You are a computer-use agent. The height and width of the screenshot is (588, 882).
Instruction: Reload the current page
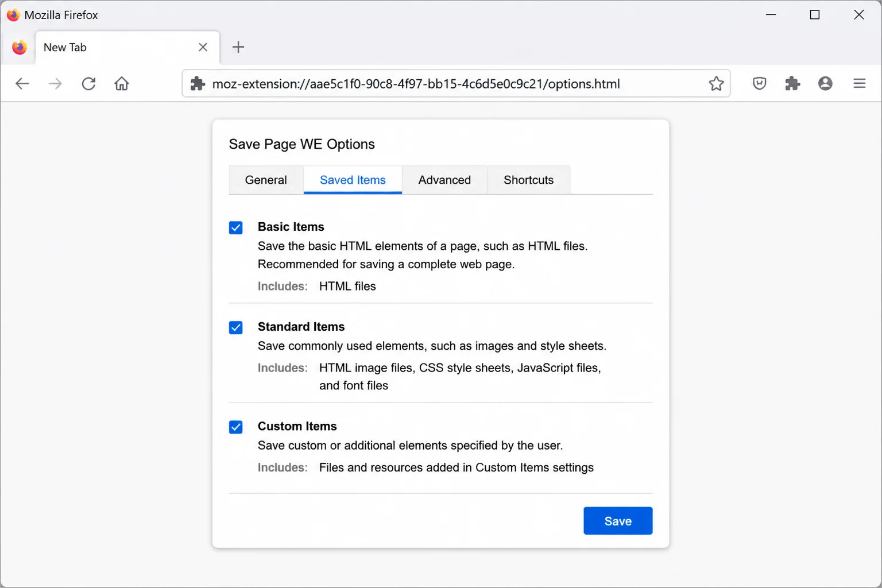pyautogui.click(x=88, y=84)
